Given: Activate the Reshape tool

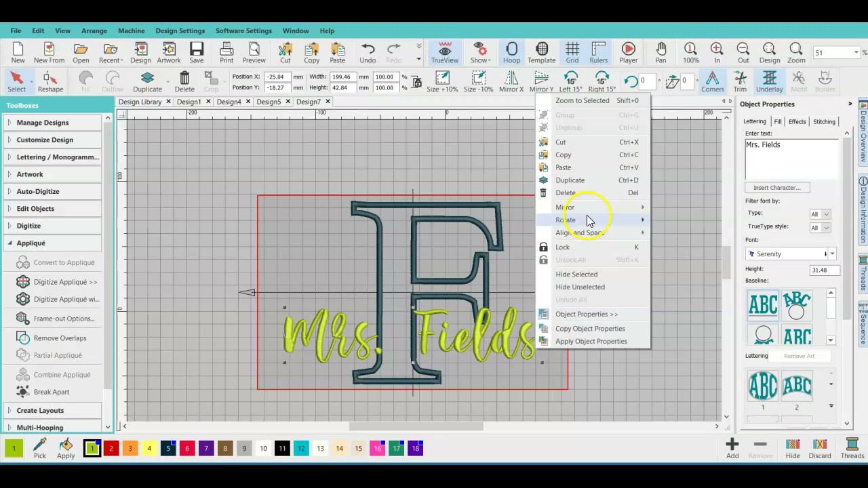Looking at the screenshot, I should coord(51,82).
